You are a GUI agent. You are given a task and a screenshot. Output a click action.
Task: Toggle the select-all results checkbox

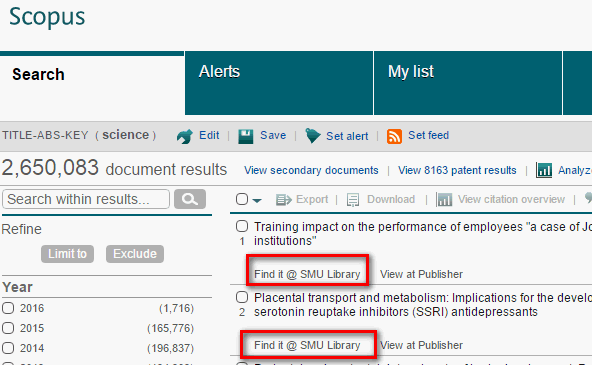pyautogui.click(x=242, y=199)
